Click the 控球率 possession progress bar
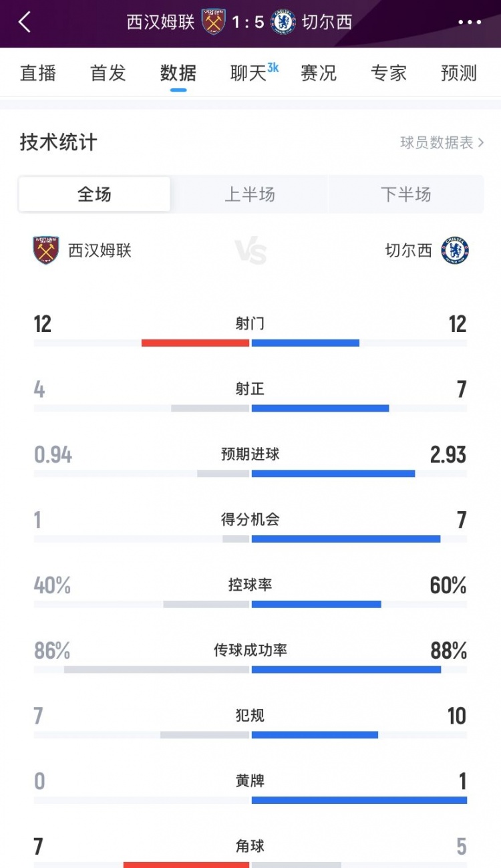The width and height of the screenshot is (501, 868). pyautogui.click(x=251, y=603)
